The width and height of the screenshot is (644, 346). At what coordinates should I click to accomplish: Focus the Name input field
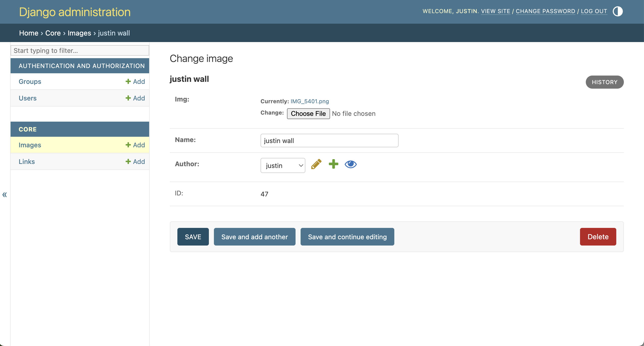click(329, 141)
